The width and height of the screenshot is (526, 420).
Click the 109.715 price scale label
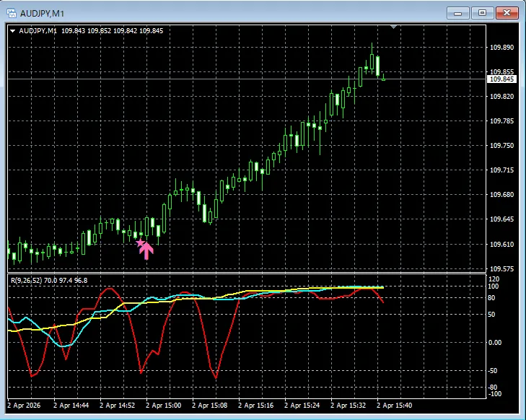pos(502,170)
